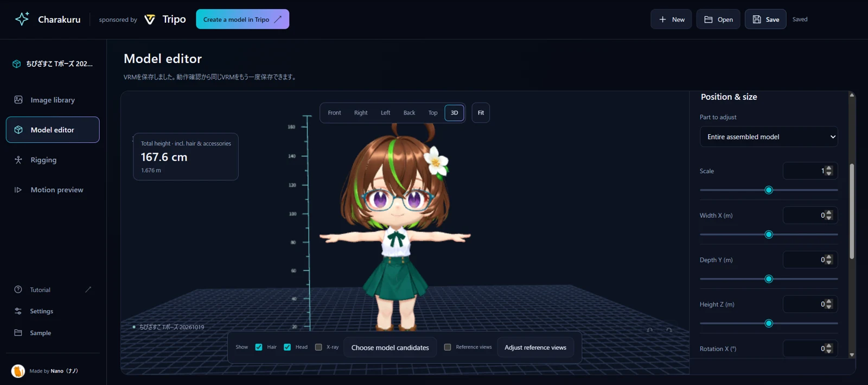Save the current project
This screenshot has width=868, height=385.
tap(765, 19)
